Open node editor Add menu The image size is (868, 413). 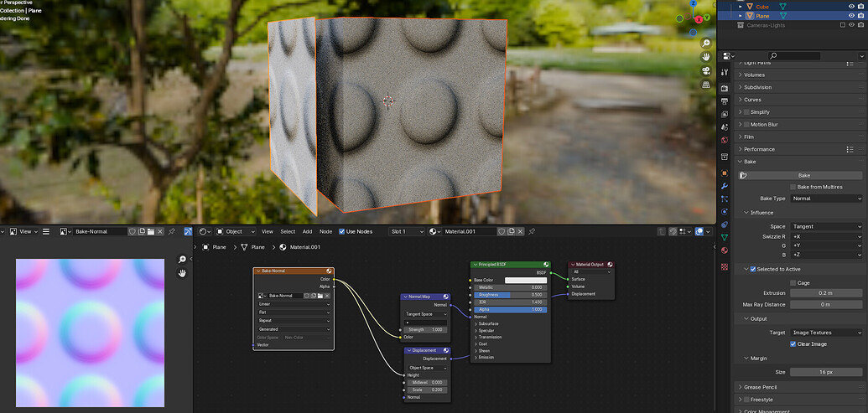click(x=307, y=232)
